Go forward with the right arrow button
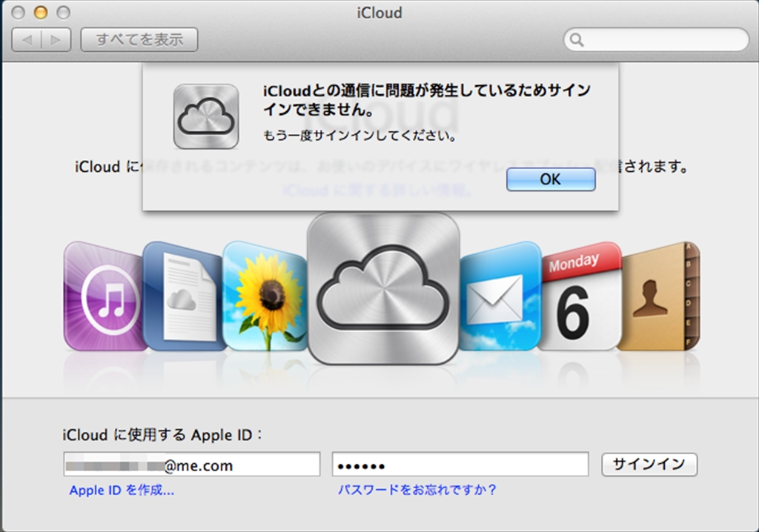Screen dimensions: 759x532 (x=56, y=40)
